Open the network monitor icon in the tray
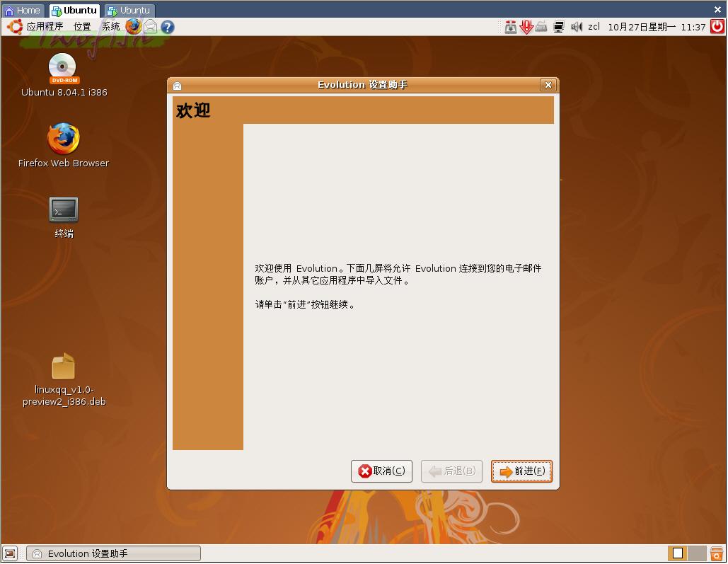The width and height of the screenshot is (728, 564). pos(558,27)
